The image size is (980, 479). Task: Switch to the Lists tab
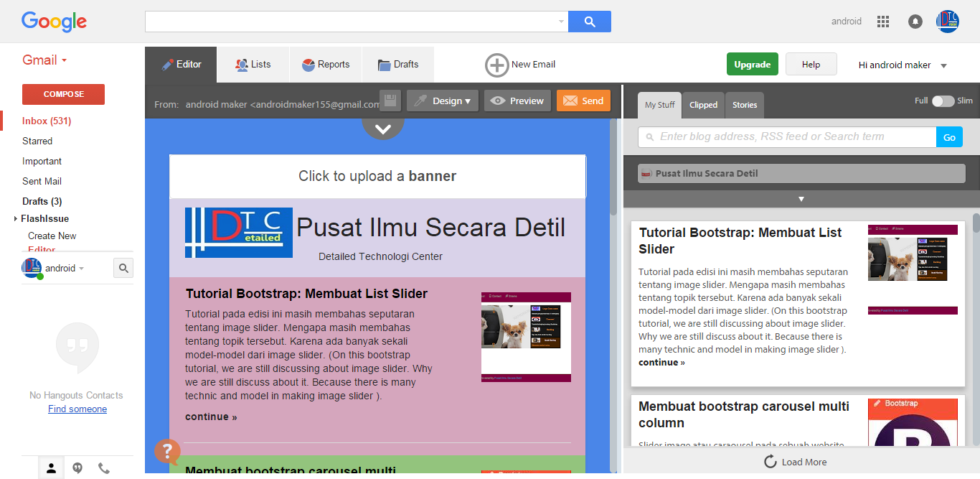(253, 65)
